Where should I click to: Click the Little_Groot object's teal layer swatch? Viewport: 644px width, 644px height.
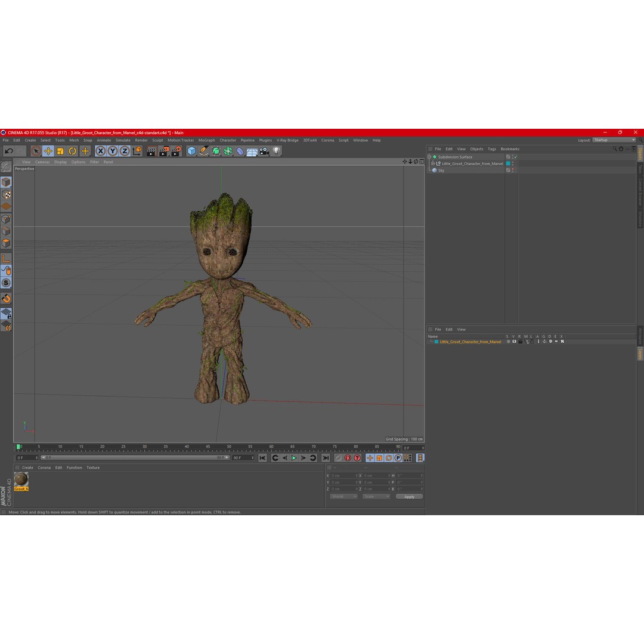click(508, 163)
